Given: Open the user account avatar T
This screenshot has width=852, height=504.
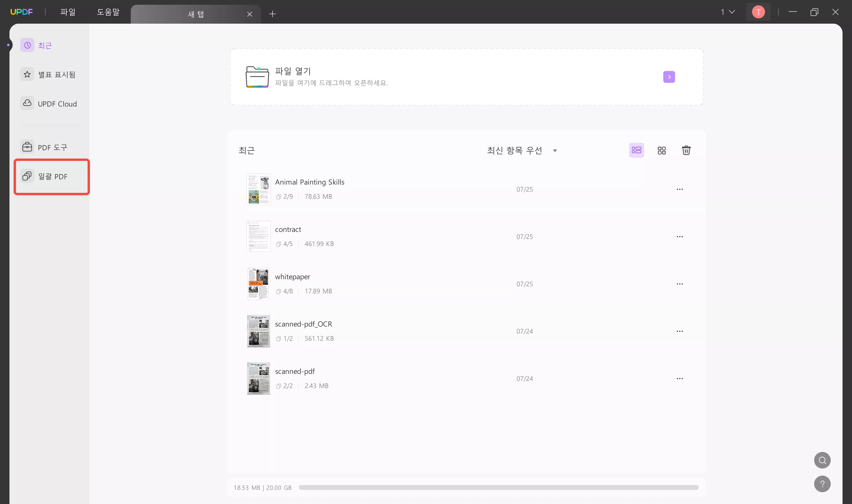Looking at the screenshot, I should tap(758, 12).
